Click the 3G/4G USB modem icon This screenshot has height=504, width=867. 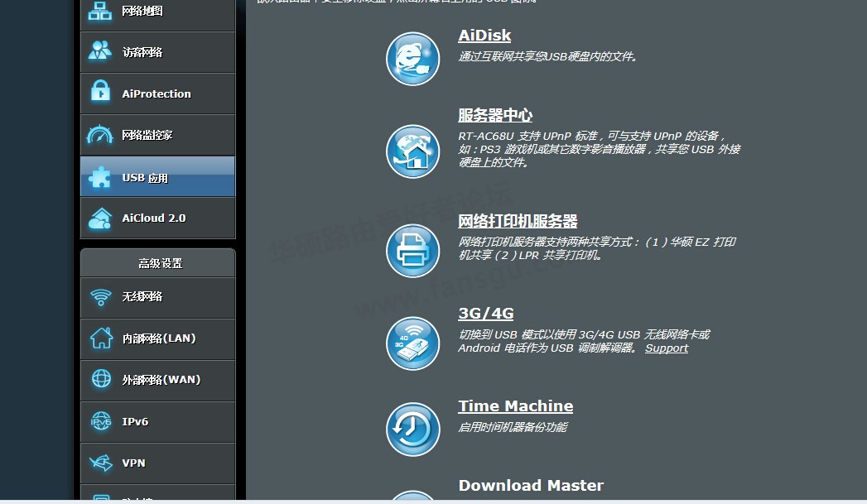[412, 343]
